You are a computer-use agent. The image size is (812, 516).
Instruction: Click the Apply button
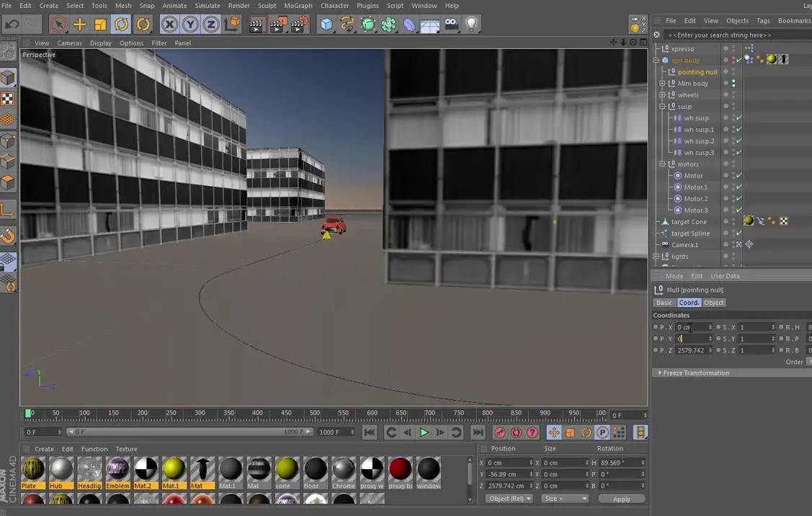coord(621,499)
